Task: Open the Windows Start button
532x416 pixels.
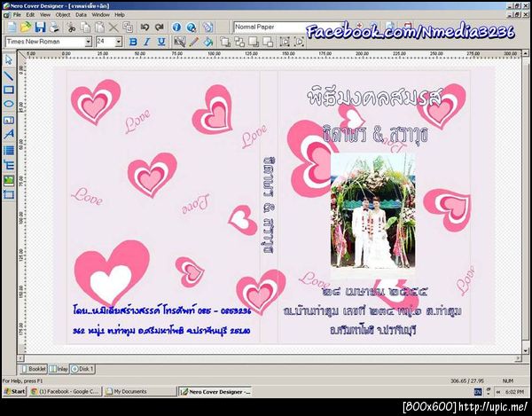Action: coord(14,391)
